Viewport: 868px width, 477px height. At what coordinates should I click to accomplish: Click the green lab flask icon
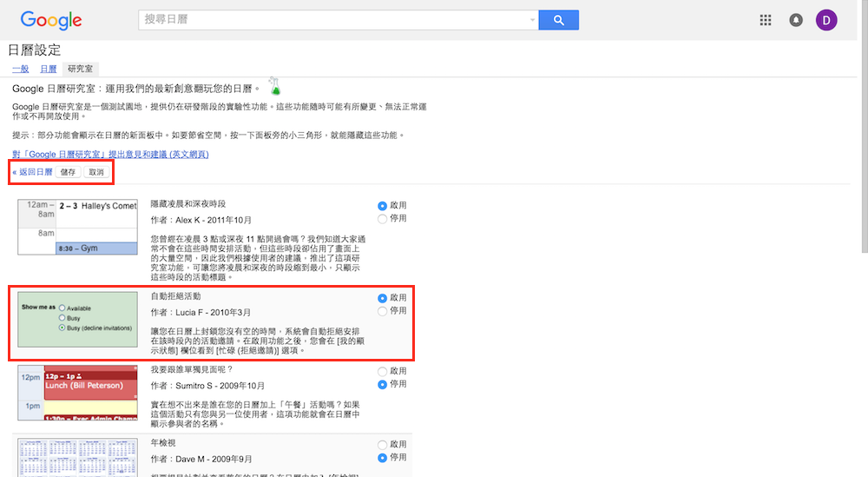[x=274, y=86]
